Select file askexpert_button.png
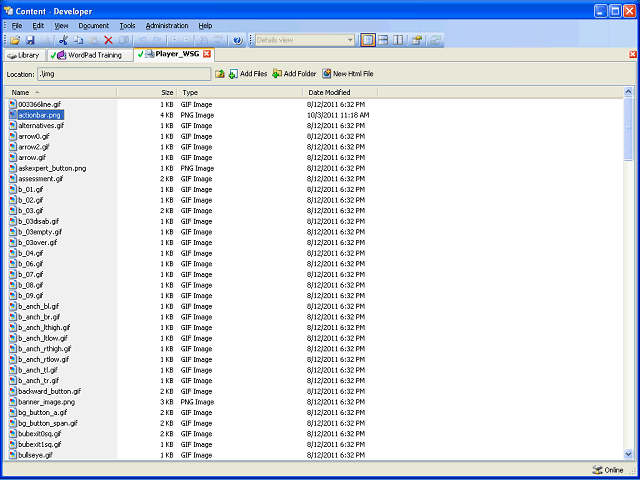This screenshot has width=640, height=480. coord(52,168)
